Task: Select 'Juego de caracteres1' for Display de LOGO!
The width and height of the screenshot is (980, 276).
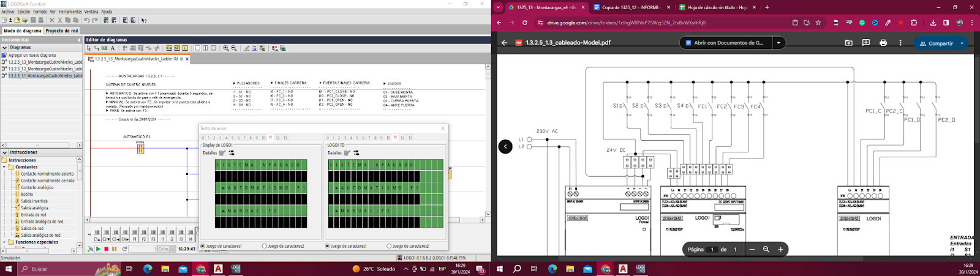Action: pyautogui.click(x=203, y=246)
